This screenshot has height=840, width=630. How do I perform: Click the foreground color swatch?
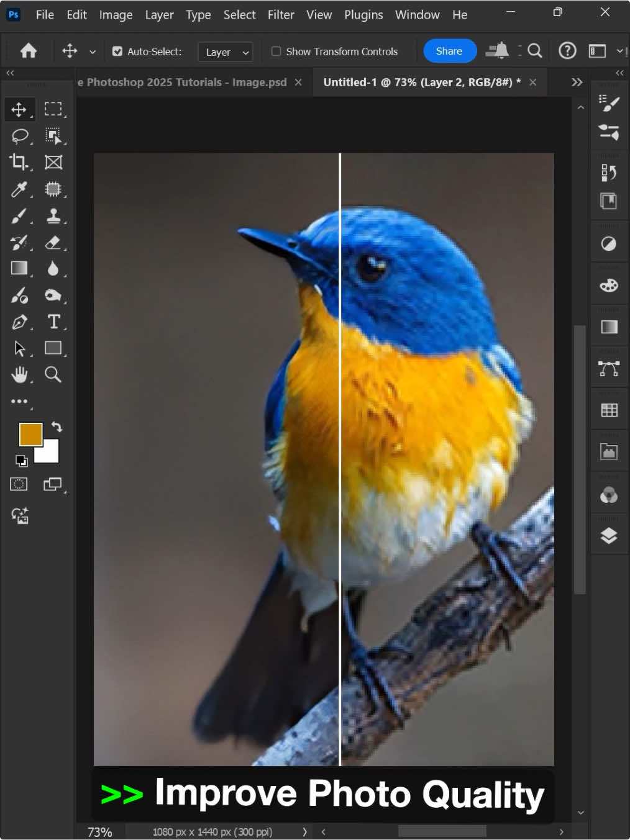(x=30, y=434)
